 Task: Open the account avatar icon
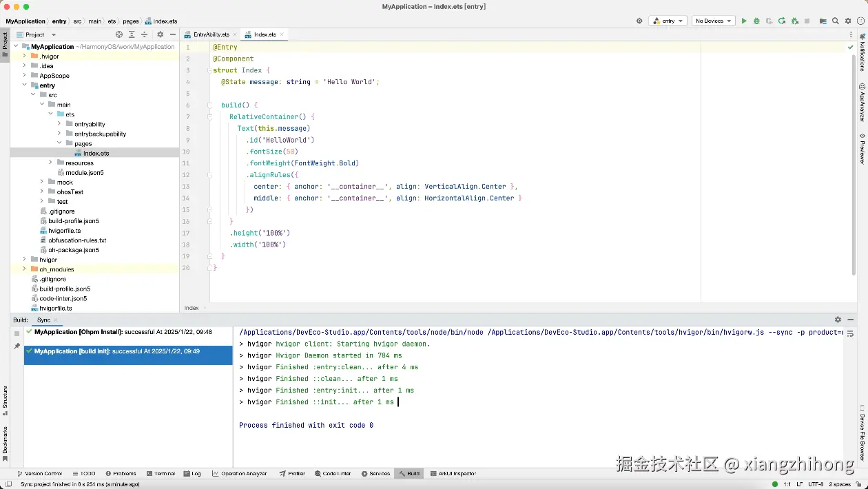(x=859, y=21)
